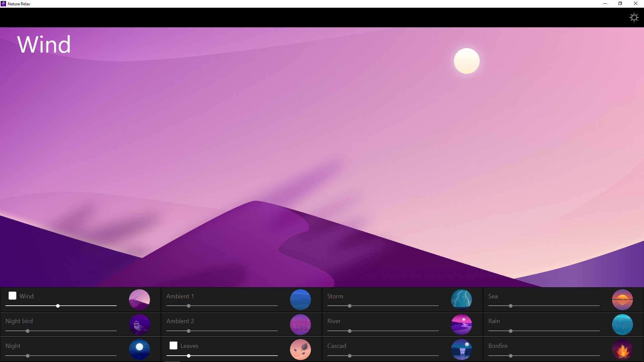Select the Wind dunes thumbnail
The height and width of the screenshot is (362, 644).
pyautogui.click(x=140, y=300)
